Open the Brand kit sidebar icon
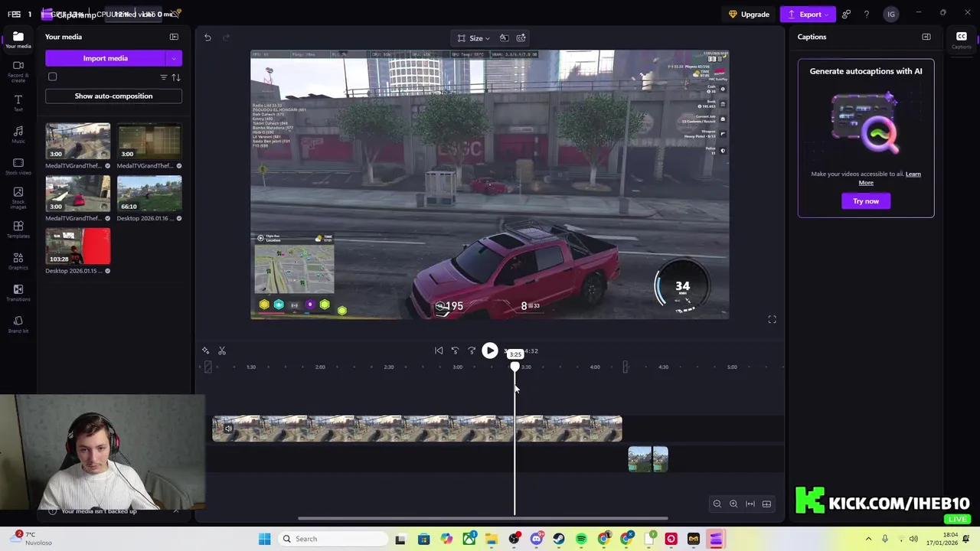The width and height of the screenshot is (980, 551). [18, 324]
